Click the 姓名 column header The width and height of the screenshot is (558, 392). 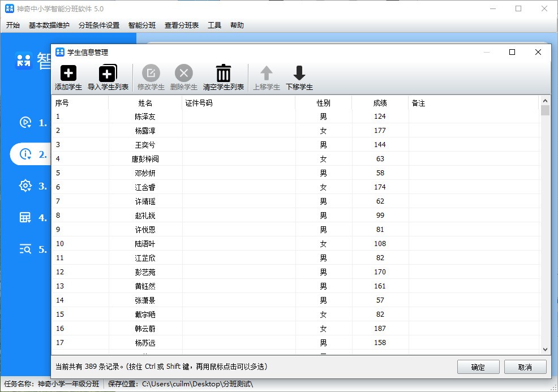pos(145,103)
